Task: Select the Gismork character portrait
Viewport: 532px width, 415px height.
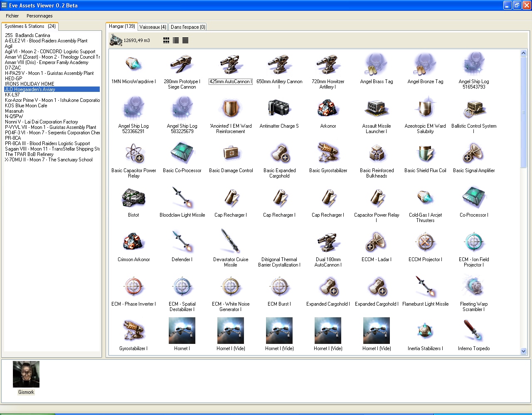Action: pos(26,374)
